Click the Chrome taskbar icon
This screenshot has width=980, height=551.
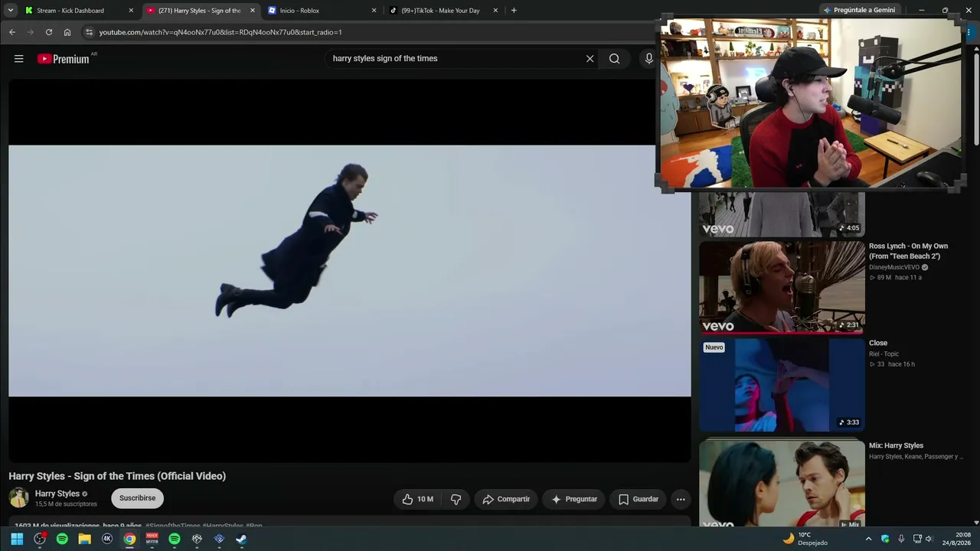point(129,539)
